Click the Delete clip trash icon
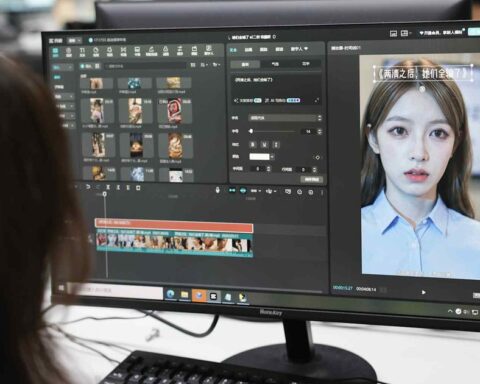 [138, 188]
